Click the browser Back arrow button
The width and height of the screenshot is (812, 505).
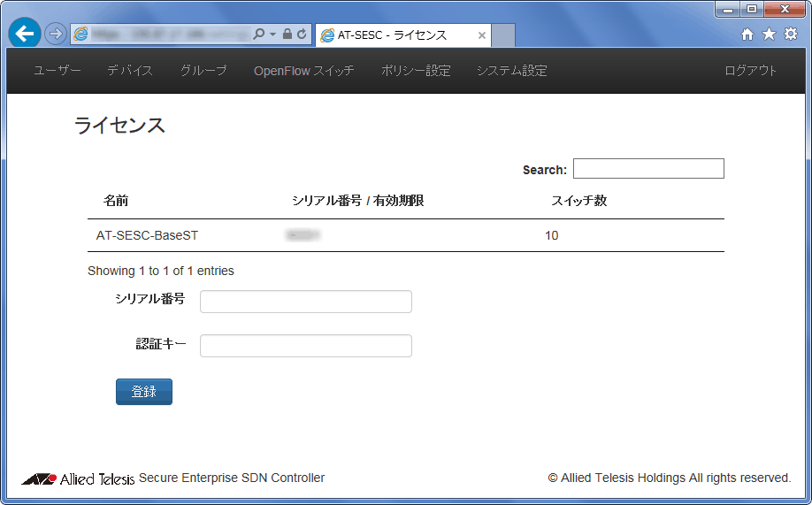coord(25,34)
